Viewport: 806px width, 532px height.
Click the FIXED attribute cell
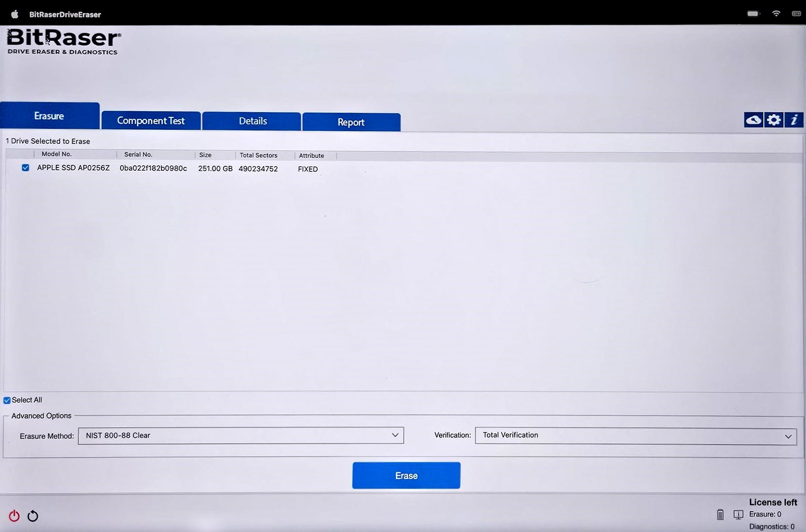pos(308,169)
